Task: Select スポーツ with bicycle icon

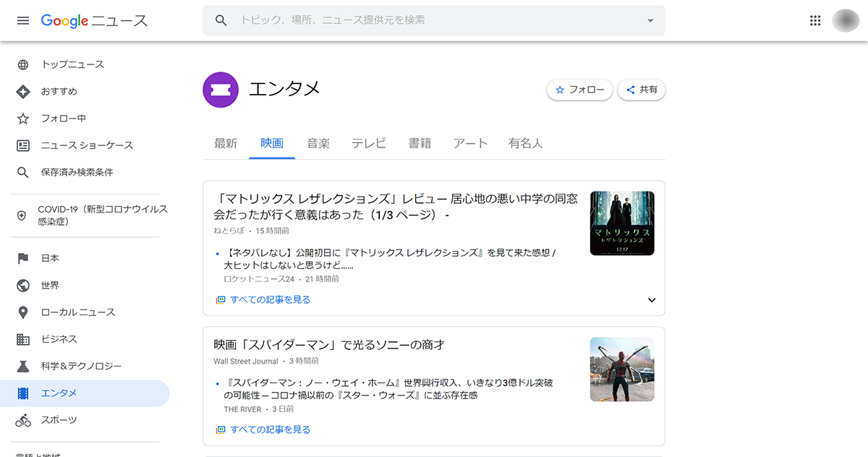Action: click(59, 420)
